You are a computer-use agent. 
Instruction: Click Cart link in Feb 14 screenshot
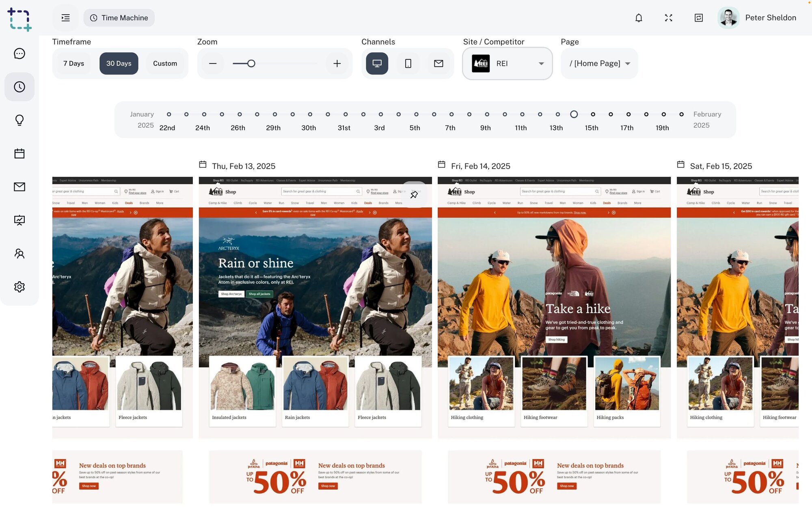(655, 191)
